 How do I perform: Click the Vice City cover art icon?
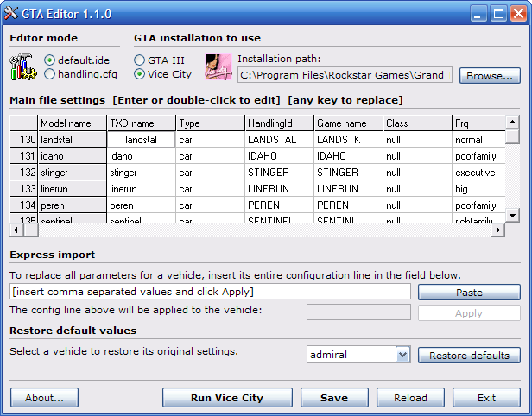click(218, 66)
